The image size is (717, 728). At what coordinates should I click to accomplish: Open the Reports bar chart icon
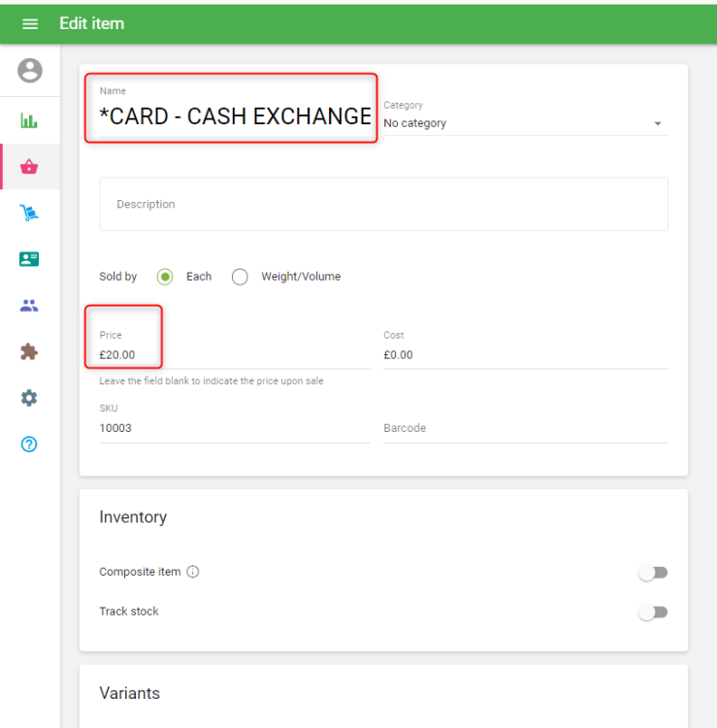(x=29, y=121)
